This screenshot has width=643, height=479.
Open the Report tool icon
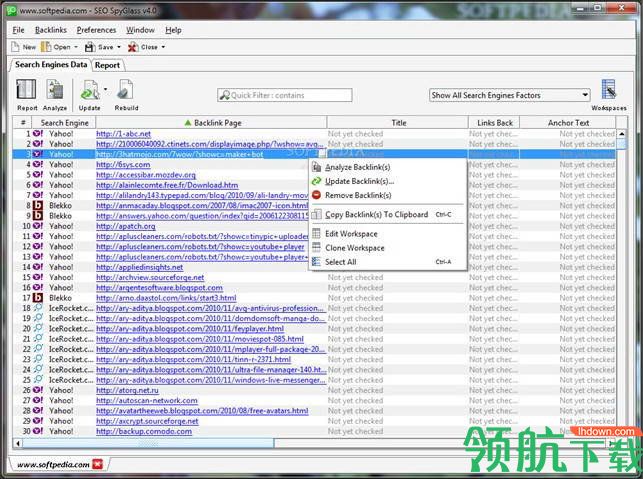26,89
